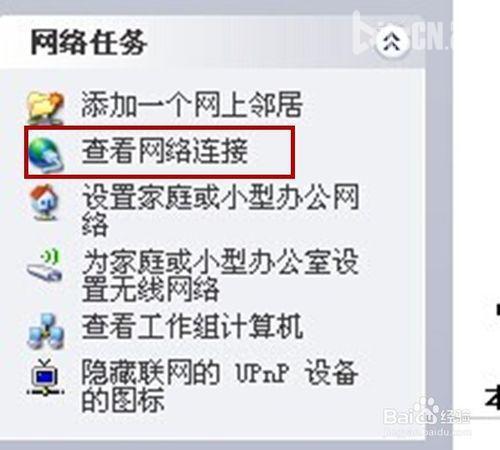This screenshot has width=500, height=450.
Task: Click the house icon for home network setup
Action: (x=45, y=202)
